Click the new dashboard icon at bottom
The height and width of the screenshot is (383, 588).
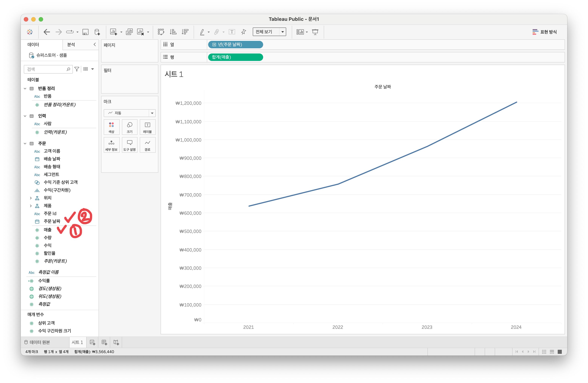[x=104, y=342]
